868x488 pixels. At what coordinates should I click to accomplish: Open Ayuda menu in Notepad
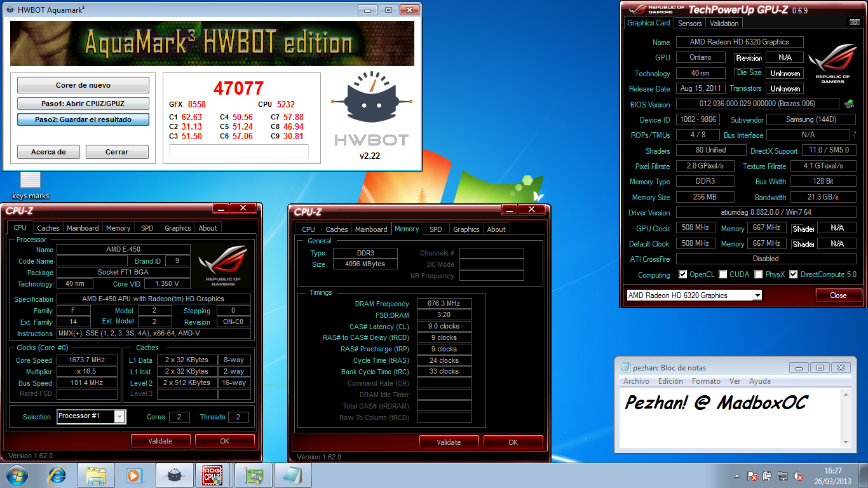(760, 381)
